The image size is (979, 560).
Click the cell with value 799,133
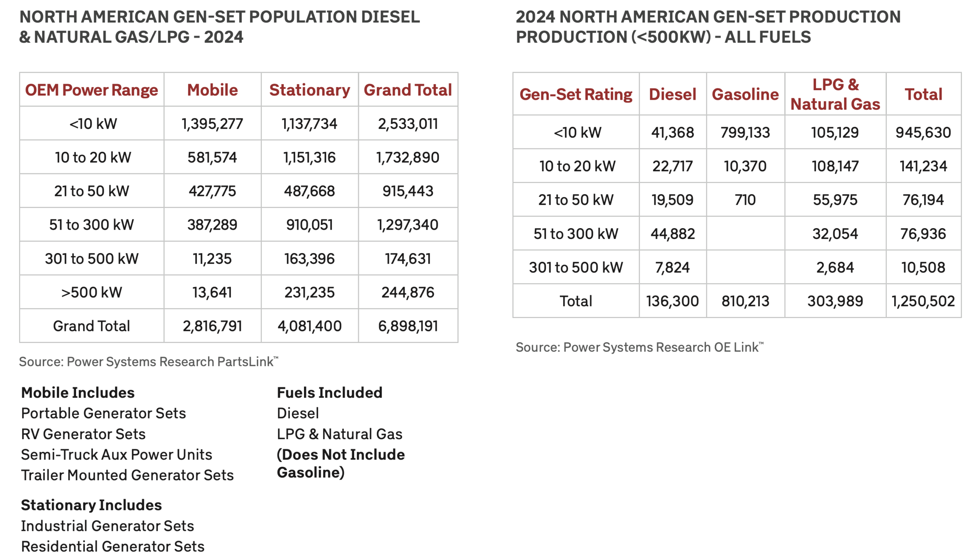[x=745, y=133]
